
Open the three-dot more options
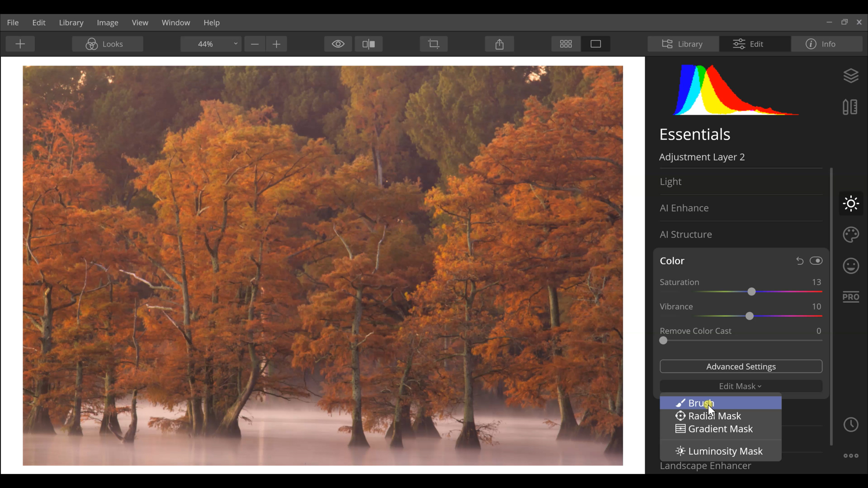tap(851, 456)
